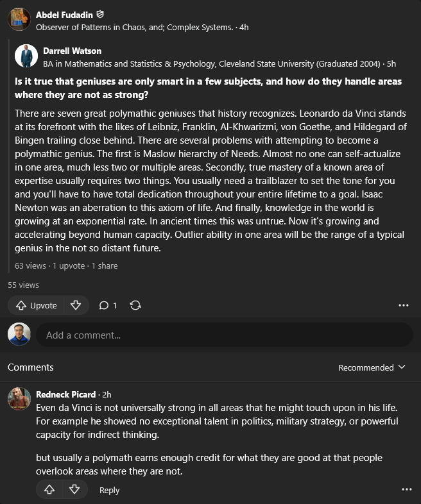Screen dimensions: 421x504
Task: Click the reshare circular arrows icon
Action: [135, 305]
